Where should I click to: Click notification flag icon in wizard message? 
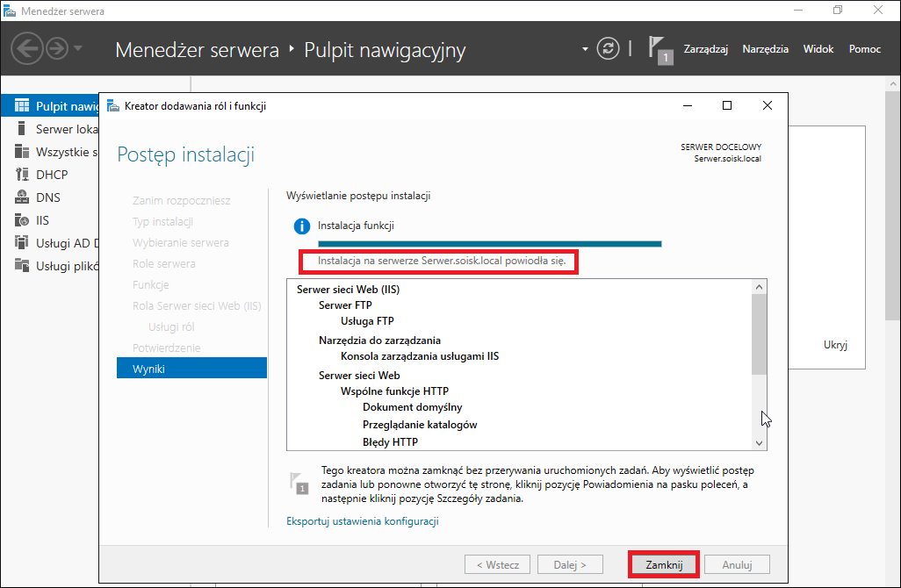pyautogui.click(x=299, y=483)
